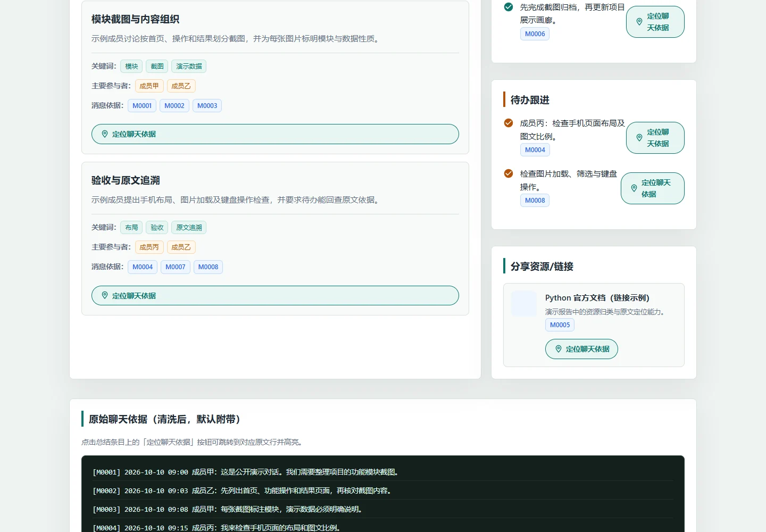Open chip M0008 in 验收与原文追溯 card
The width and height of the screenshot is (766, 532).
209,267
